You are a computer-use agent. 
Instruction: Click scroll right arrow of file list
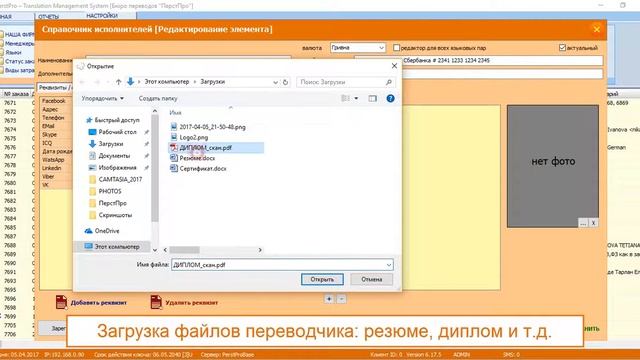coord(260,250)
